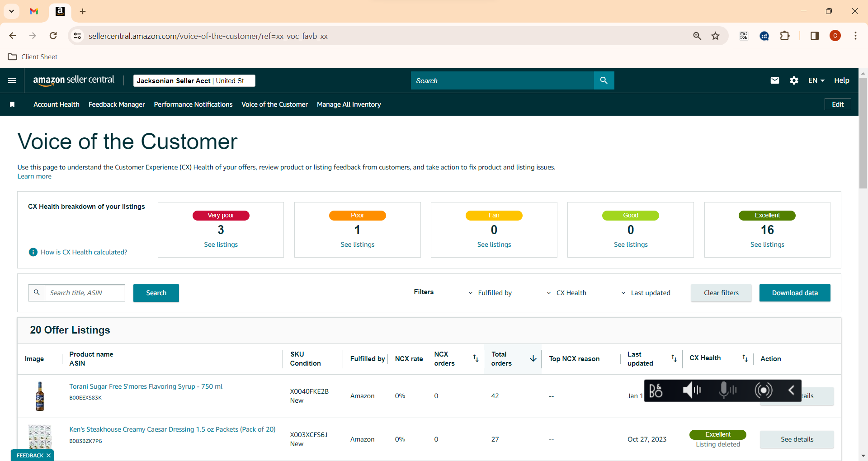Open Manage All Inventory page

point(349,104)
